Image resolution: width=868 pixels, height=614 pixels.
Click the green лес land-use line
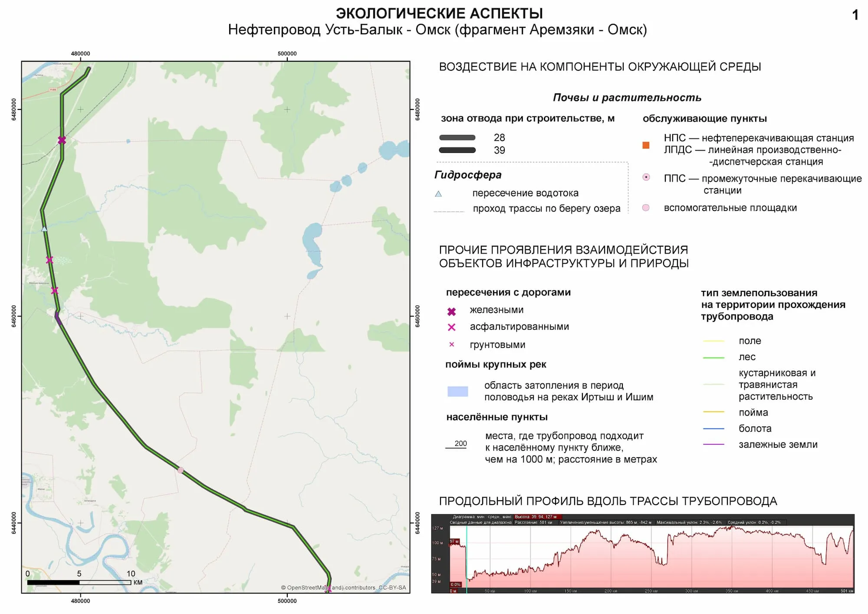(713, 357)
